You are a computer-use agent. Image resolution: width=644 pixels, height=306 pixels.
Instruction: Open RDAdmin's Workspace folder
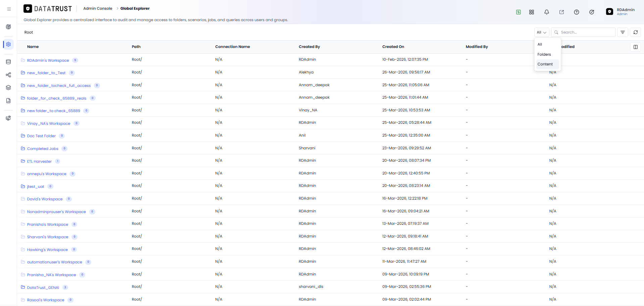pyautogui.click(x=48, y=60)
